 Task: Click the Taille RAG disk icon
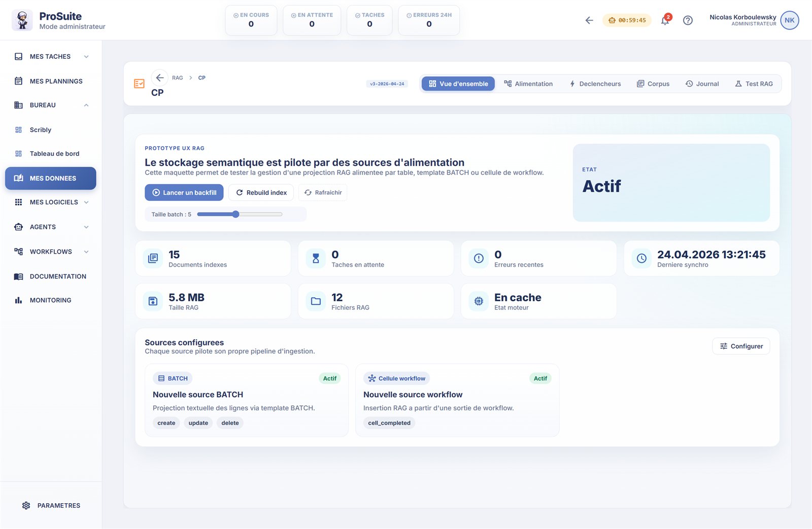tap(153, 301)
